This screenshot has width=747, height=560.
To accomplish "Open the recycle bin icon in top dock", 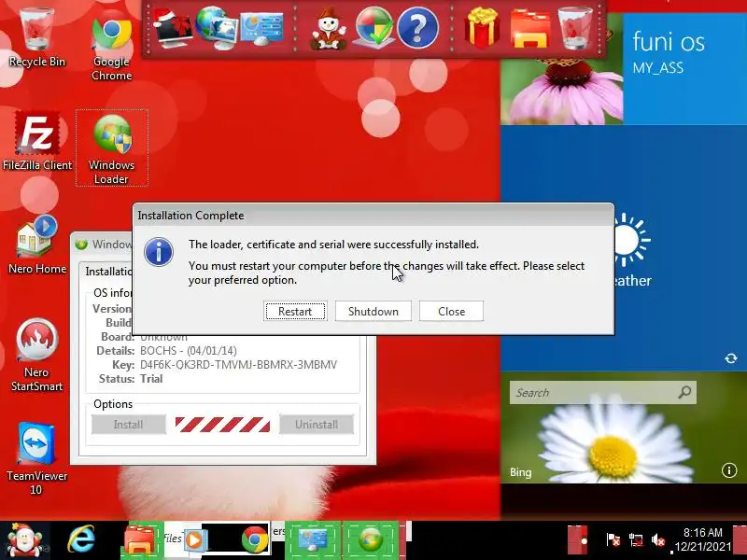I will (574, 28).
